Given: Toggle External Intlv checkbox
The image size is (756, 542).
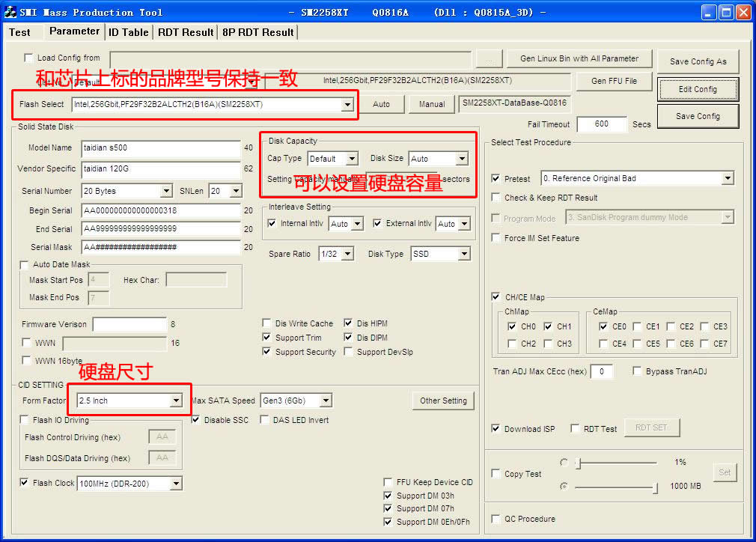Looking at the screenshot, I should pos(377,223).
